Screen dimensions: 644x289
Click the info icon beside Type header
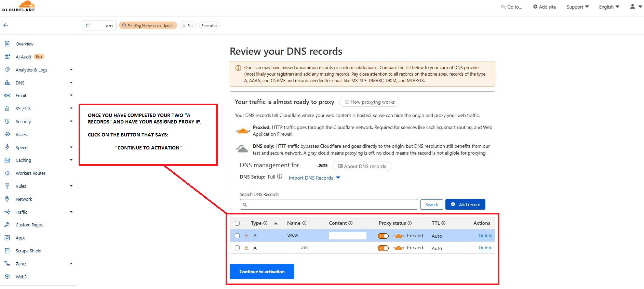(x=265, y=223)
